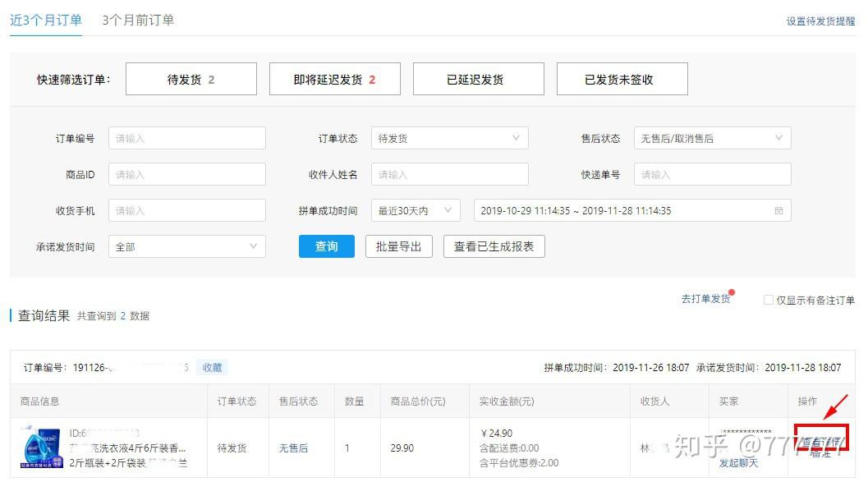
Task: Enable 仅显示有备注订单 checkbox
Action: click(x=769, y=300)
